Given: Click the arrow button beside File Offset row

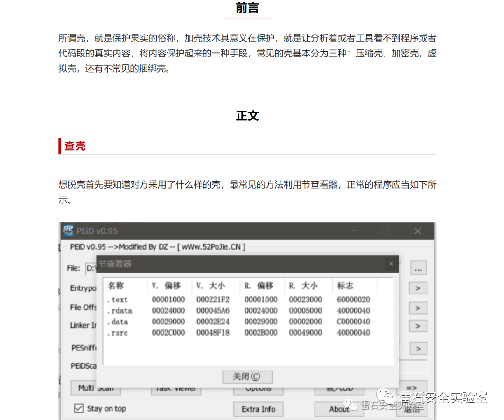Looking at the screenshot, I should click(418, 308).
